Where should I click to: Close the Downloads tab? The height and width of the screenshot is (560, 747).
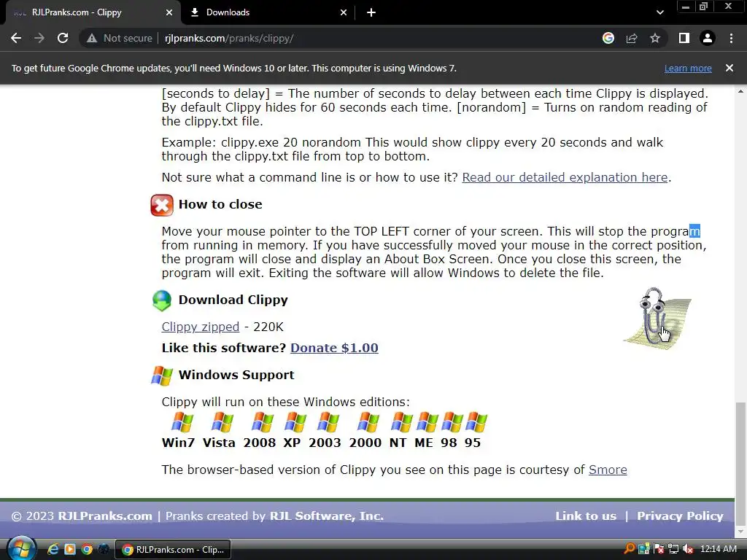click(x=344, y=12)
